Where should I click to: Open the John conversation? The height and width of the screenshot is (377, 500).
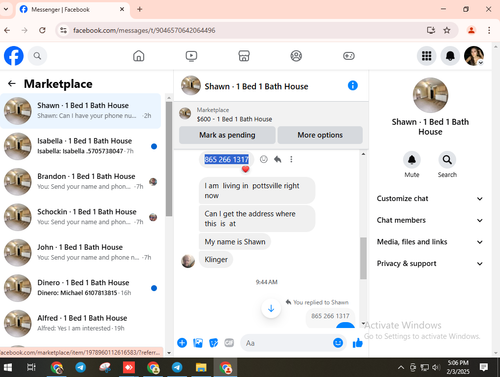point(81,252)
